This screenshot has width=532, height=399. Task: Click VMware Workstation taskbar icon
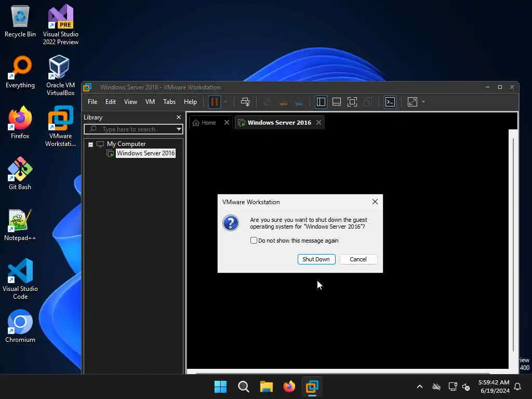pyautogui.click(x=312, y=387)
